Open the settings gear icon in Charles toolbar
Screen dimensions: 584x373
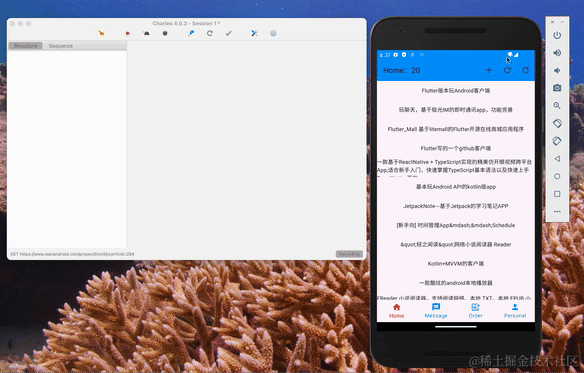pos(273,33)
